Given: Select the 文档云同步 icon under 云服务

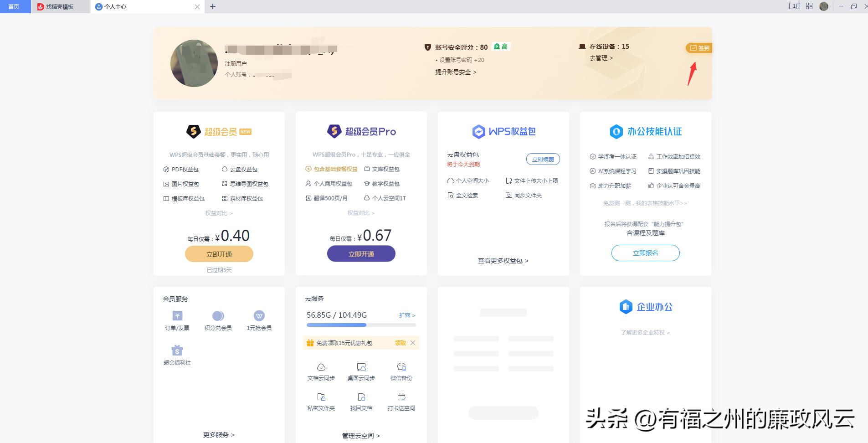Looking at the screenshot, I should [x=322, y=370].
